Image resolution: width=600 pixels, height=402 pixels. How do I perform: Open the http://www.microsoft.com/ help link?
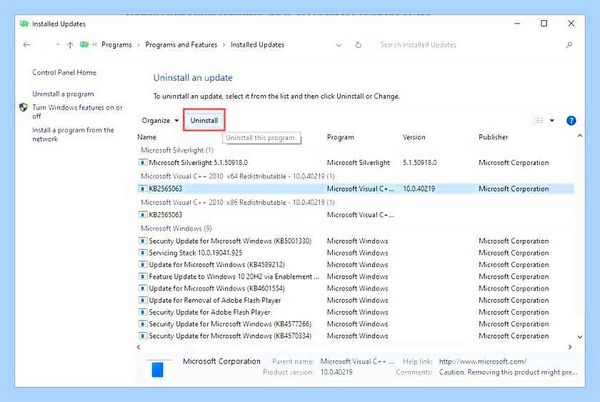point(483,361)
